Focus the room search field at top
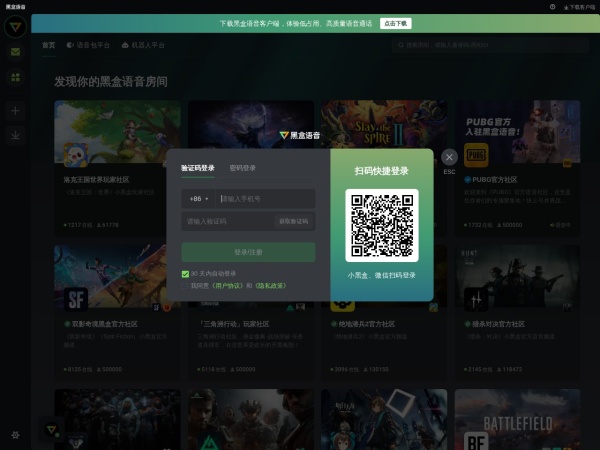Screen dimensions: 600x450 [490, 45]
